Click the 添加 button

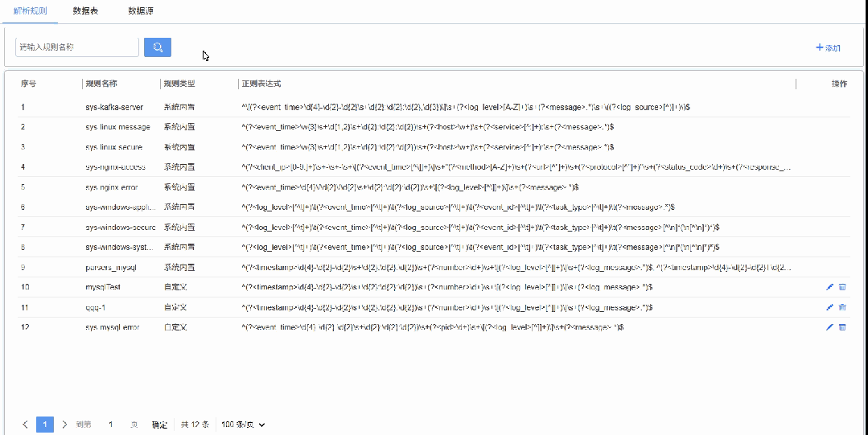[828, 48]
